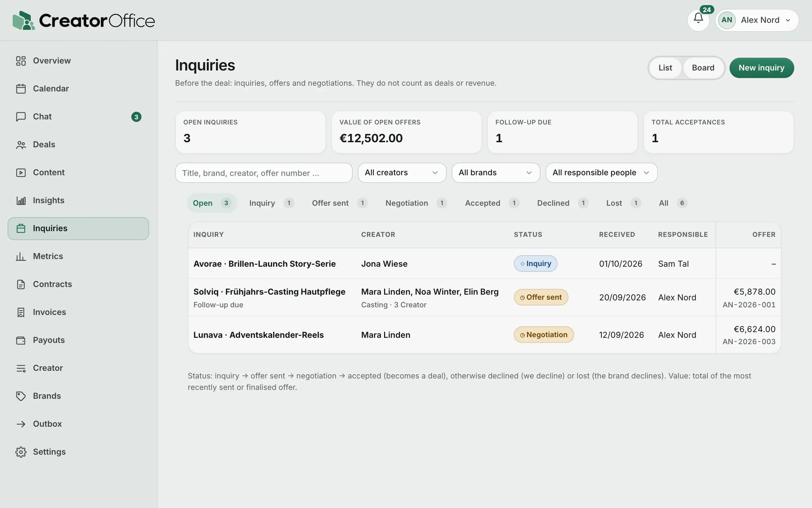Select the Negotiation tab

pos(416,203)
